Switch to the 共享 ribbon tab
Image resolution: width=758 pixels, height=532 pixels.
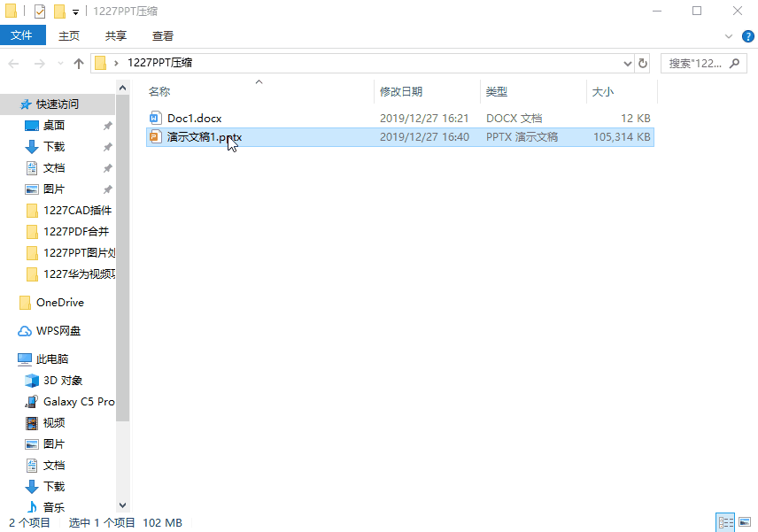click(115, 36)
